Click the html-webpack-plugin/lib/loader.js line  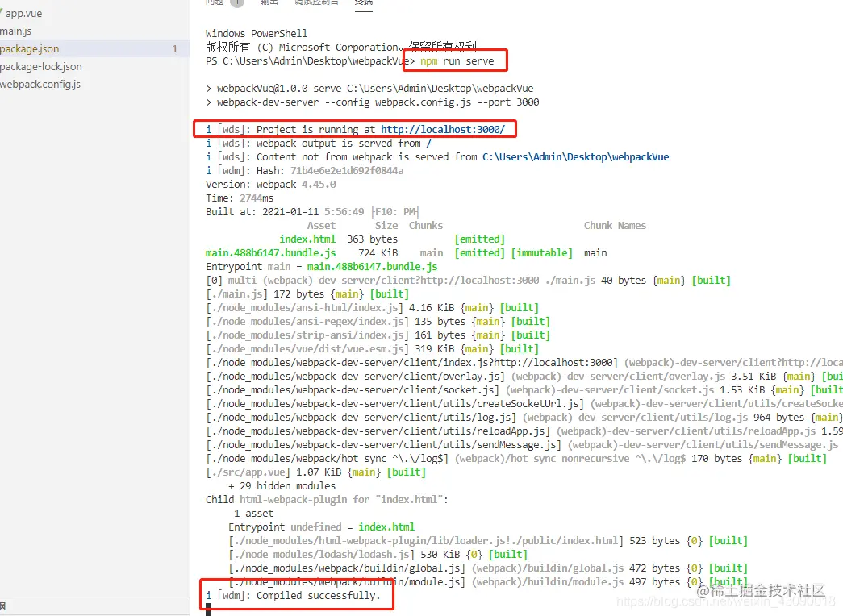coord(488,541)
